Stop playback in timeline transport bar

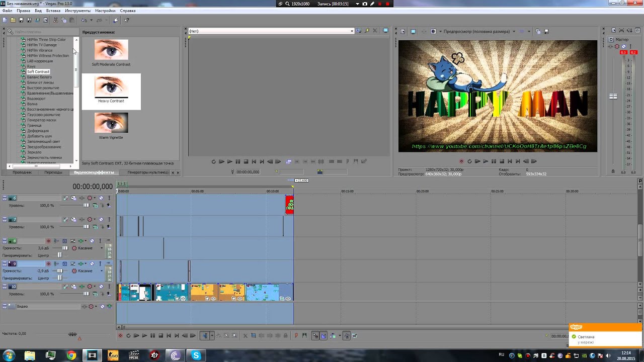tap(161, 335)
